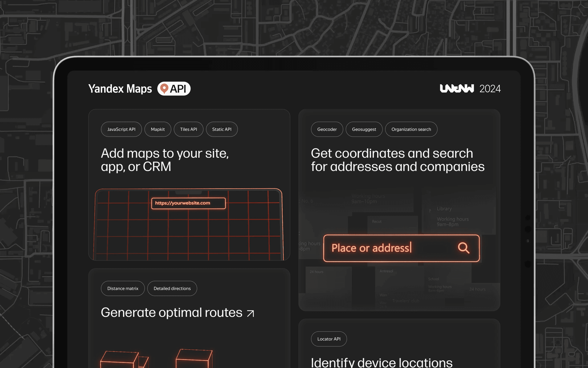Select the Distance matrix tag
This screenshot has height=368, width=588.
[123, 288]
